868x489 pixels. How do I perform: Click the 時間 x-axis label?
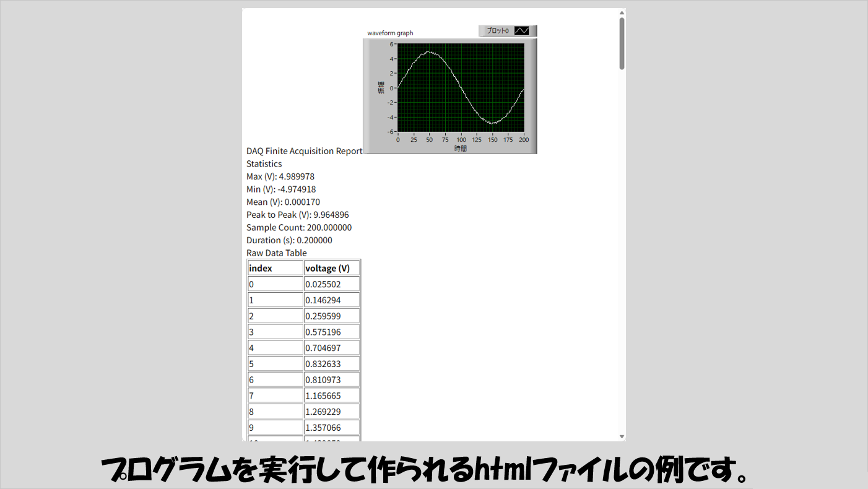pos(461,149)
